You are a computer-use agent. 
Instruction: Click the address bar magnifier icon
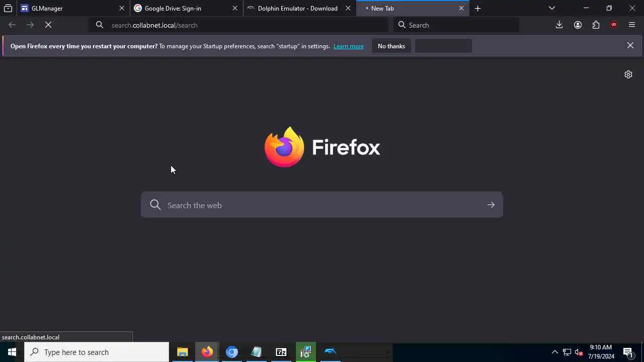coord(100,25)
